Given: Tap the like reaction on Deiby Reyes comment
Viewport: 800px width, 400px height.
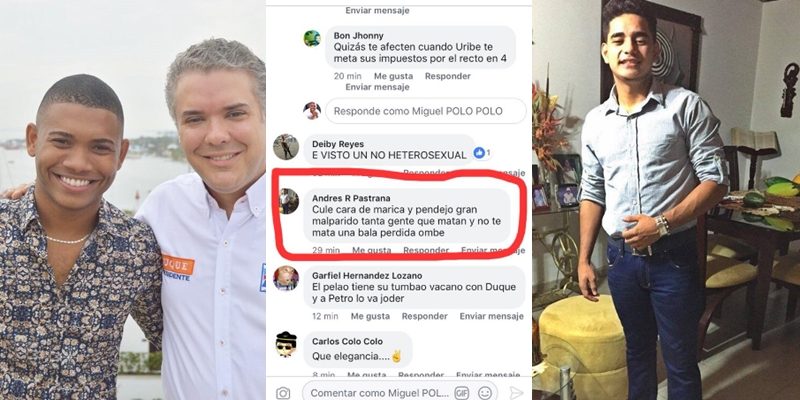Looking at the screenshot, I should coord(479,153).
